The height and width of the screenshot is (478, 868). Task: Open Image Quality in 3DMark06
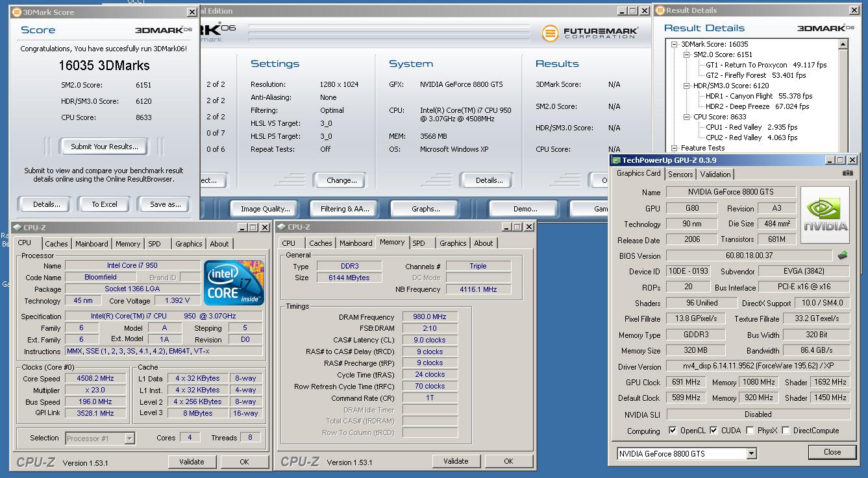[x=265, y=209]
